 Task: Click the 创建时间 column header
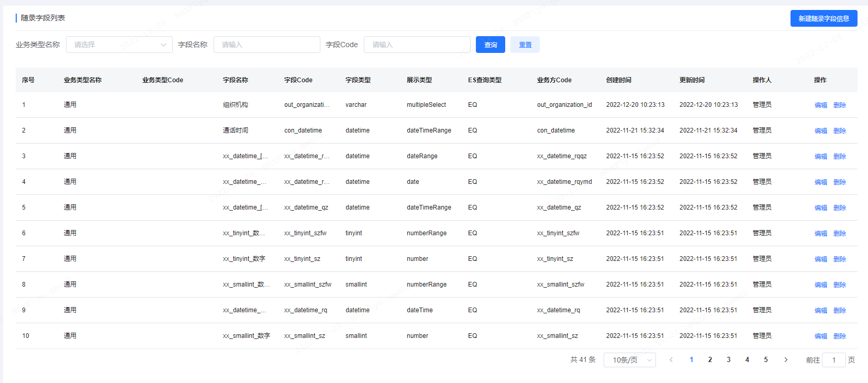[x=619, y=80]
